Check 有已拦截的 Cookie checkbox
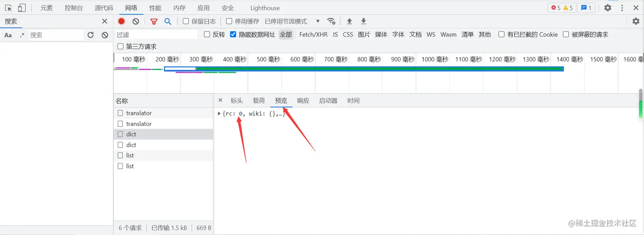 pyautogui.click(x=502, y=35)
